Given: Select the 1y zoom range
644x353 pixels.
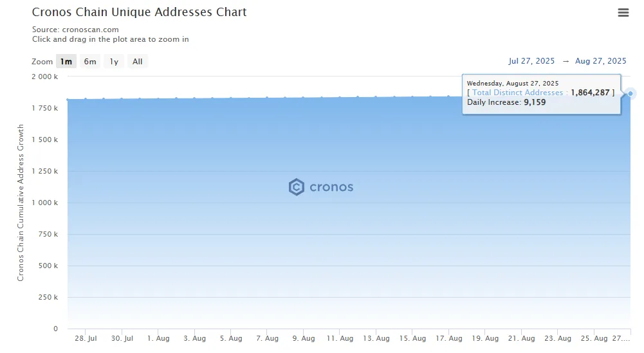Looking at the screenshot, I should [x=114, y=62].
